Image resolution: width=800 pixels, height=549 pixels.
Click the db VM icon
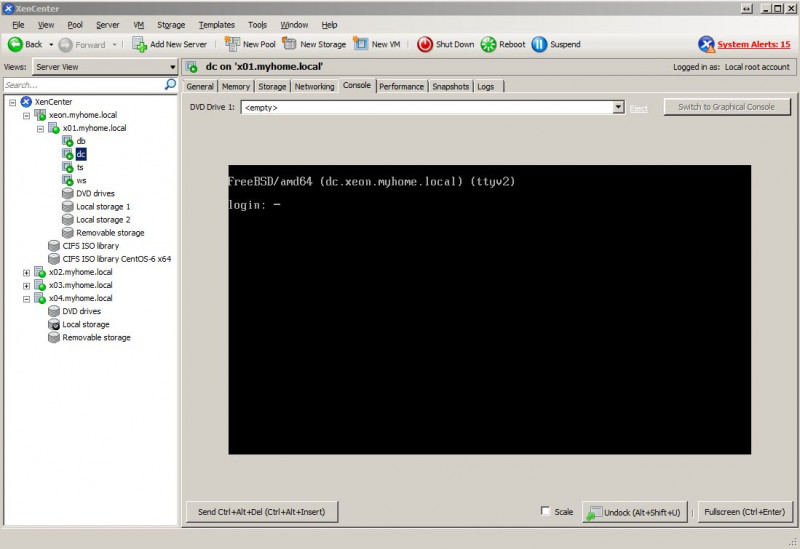click(x=68, y=141)
